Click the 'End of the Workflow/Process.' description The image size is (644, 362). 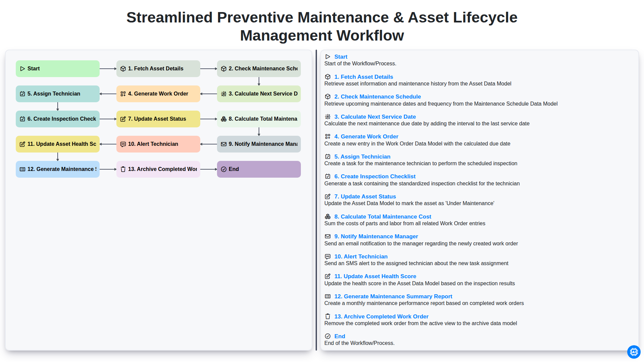[359, 343]
